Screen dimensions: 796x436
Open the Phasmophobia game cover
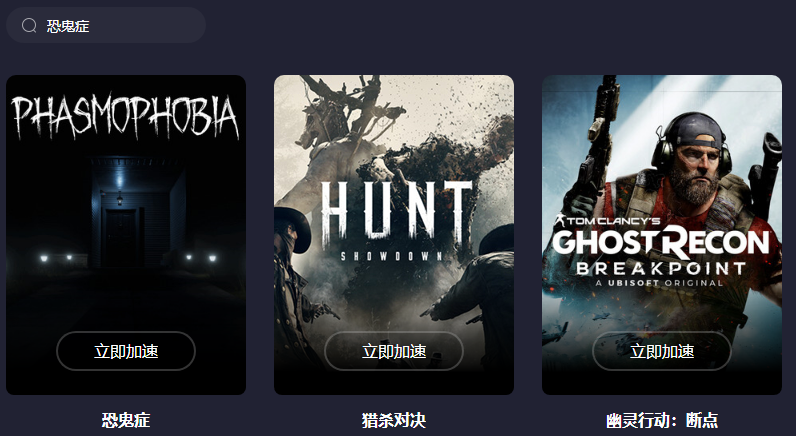pos(126,235)
